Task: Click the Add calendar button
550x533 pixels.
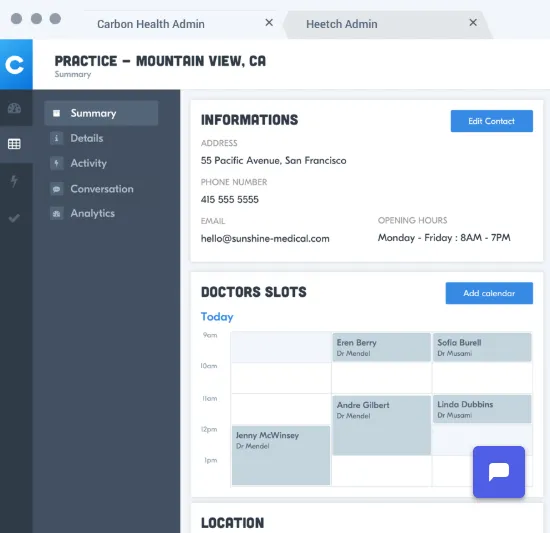Action: click(x=489, y=293)
